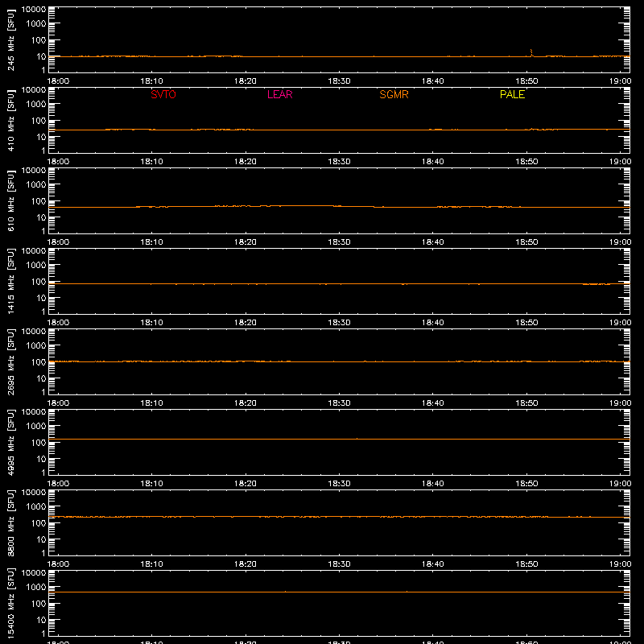This screenshot has height=644, width=644.
Task: Click the 1000 y-axis value on the 4995 MHz plot
Action: click(36, 427)
